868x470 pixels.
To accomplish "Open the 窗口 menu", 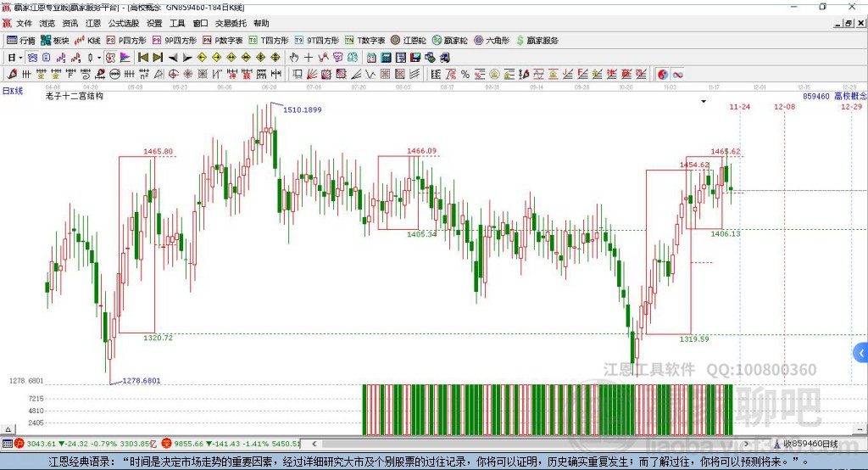I will click(x=200, y=23).
